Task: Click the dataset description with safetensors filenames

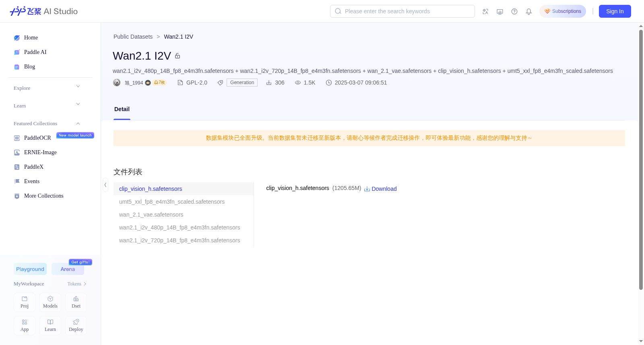Action: pos(363,71)
